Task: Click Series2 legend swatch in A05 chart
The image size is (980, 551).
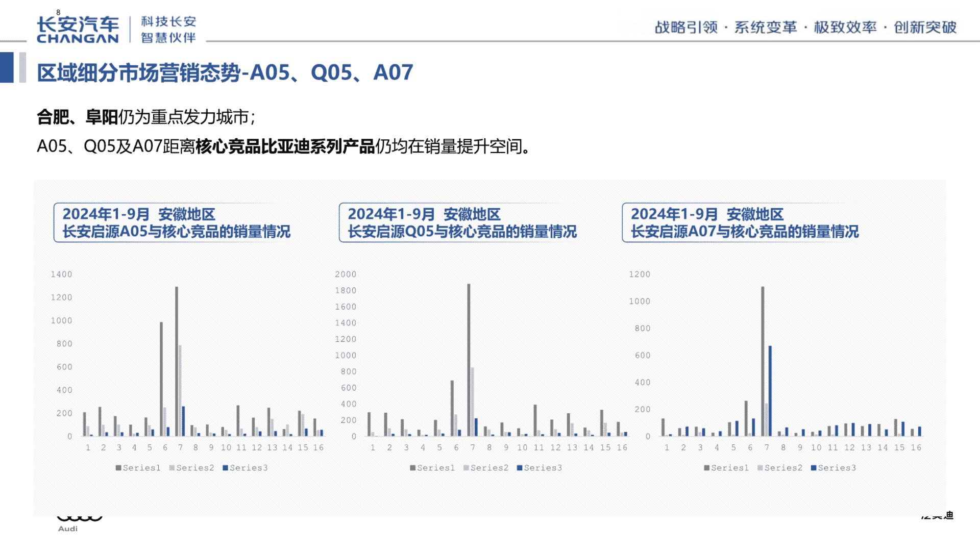Action: pos(172,468)
